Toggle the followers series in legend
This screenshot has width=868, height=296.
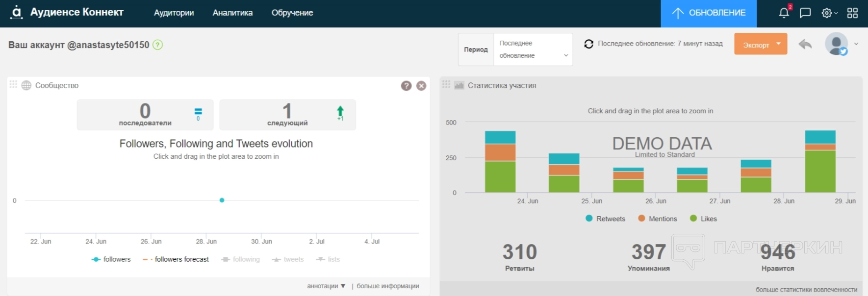tap(111, 259)
